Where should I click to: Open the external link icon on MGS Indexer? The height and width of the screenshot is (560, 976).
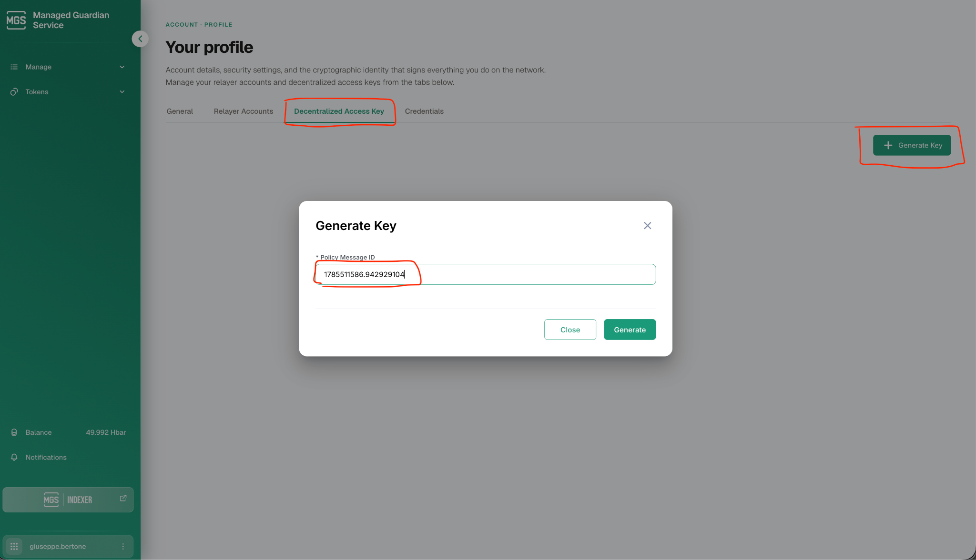pyautogui.click(x=123, y=498)
